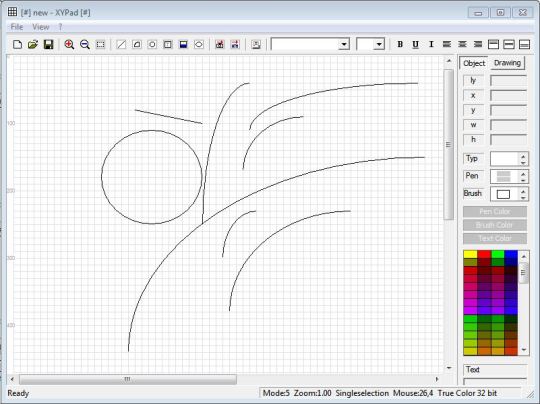Create a new document with the blank page icon

coord(17,44)
